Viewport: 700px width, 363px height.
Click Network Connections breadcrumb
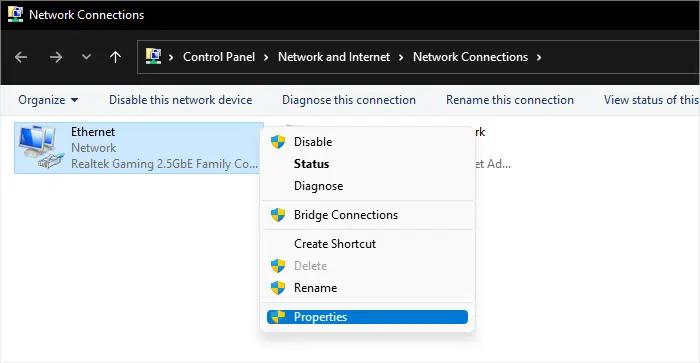470,57
